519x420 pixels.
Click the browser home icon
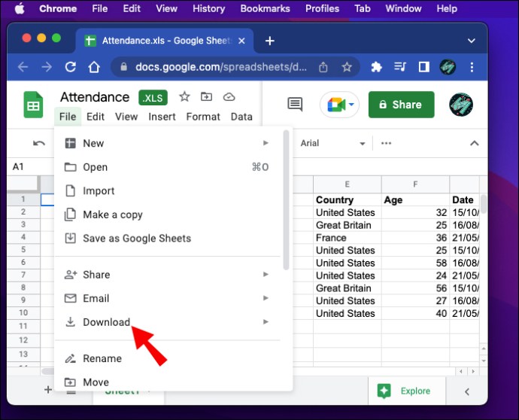[94, 67]
